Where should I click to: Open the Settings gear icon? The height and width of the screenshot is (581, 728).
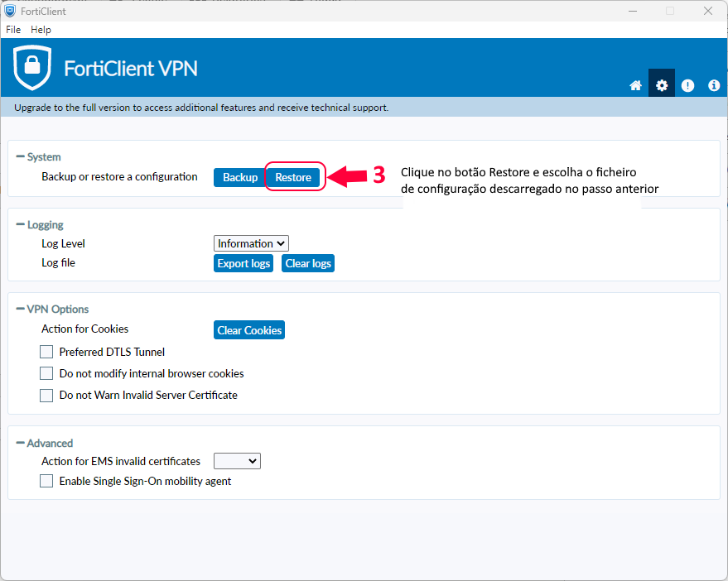662,85
